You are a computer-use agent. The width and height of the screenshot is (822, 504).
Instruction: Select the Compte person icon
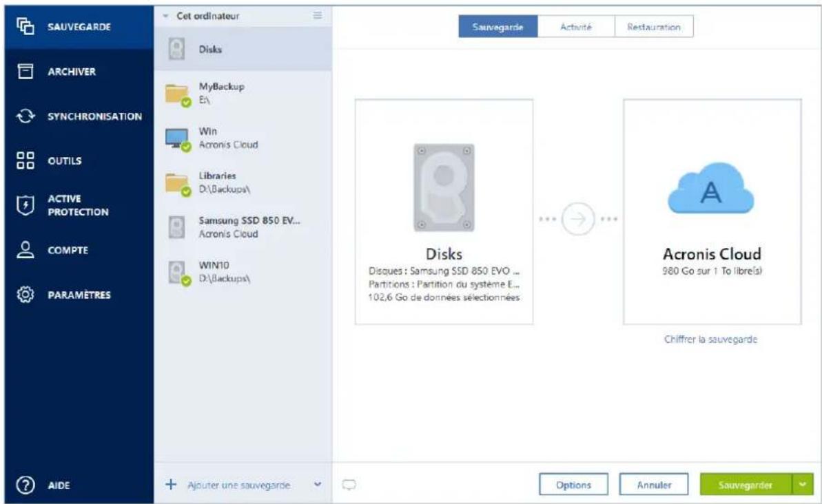point(25,250)
